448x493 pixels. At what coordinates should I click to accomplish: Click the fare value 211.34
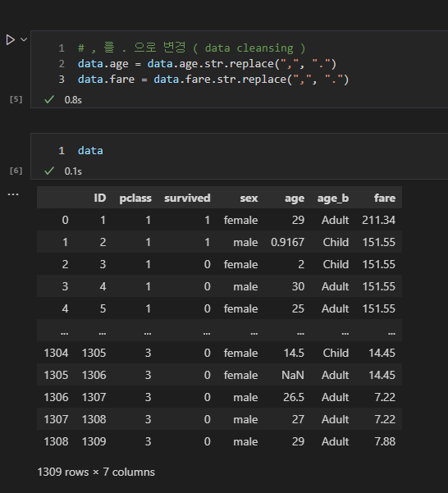(378, 220)
